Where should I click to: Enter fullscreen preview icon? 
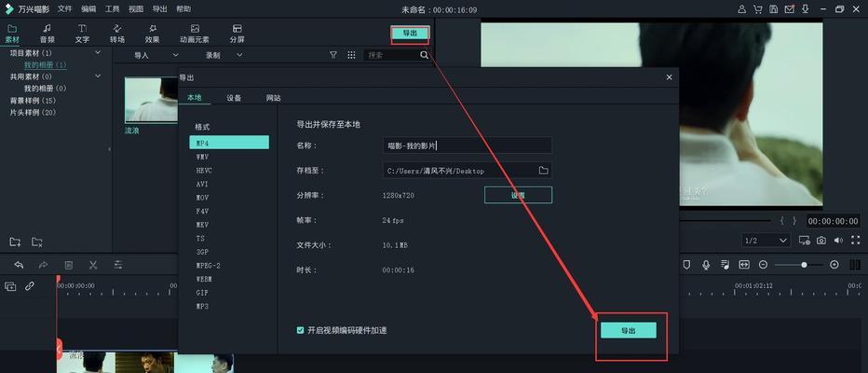coord(855,240)
